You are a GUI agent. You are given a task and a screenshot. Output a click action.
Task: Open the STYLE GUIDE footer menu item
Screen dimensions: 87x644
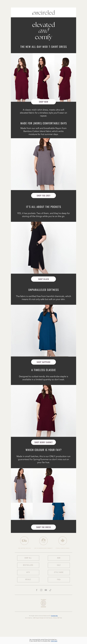coord(59,572)
